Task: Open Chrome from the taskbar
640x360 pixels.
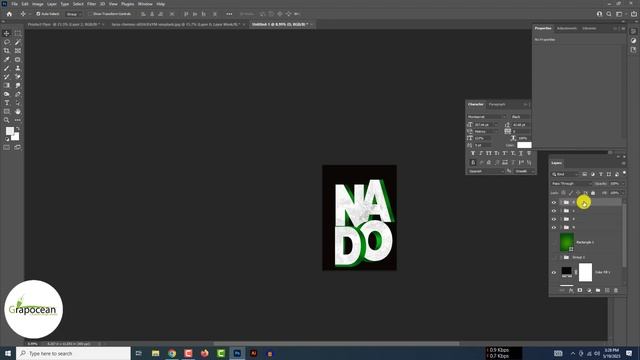Action: [x=172, y=353]
